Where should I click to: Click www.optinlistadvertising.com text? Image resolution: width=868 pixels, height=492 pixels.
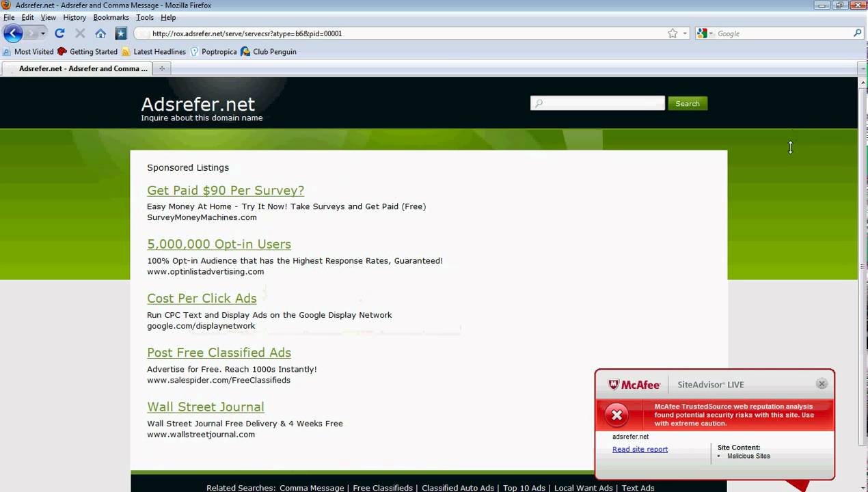205,271
